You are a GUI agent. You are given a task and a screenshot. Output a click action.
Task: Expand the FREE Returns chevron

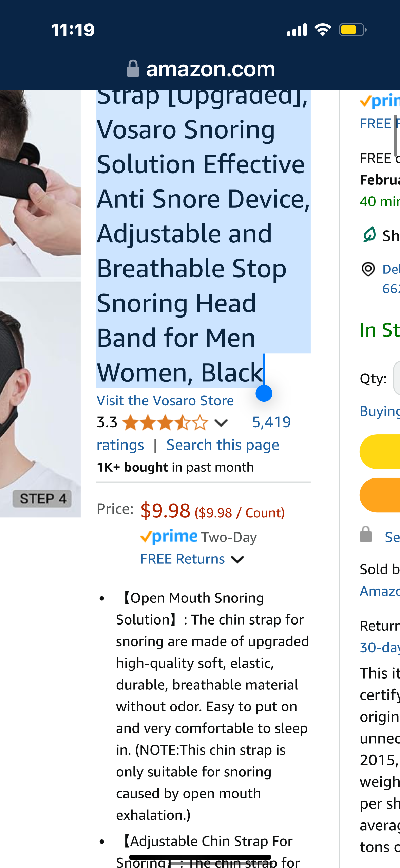(237, 559)
